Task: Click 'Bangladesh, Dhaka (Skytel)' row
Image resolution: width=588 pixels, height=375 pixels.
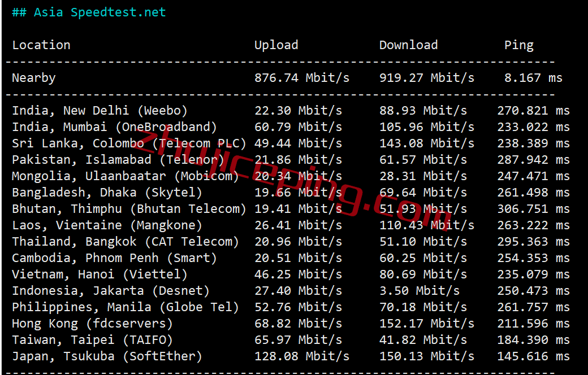Action: (x=107, y=193)
